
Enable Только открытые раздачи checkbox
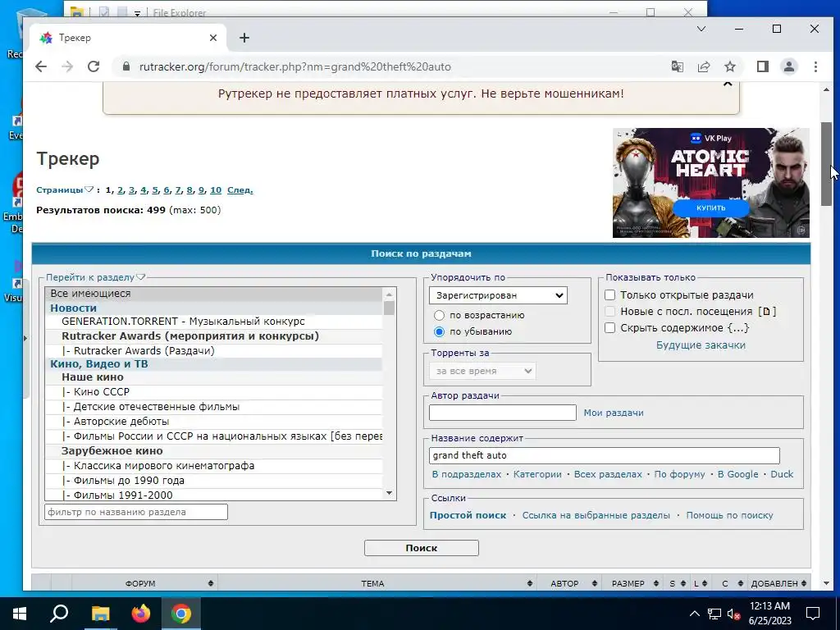click(x=609, y=294)
